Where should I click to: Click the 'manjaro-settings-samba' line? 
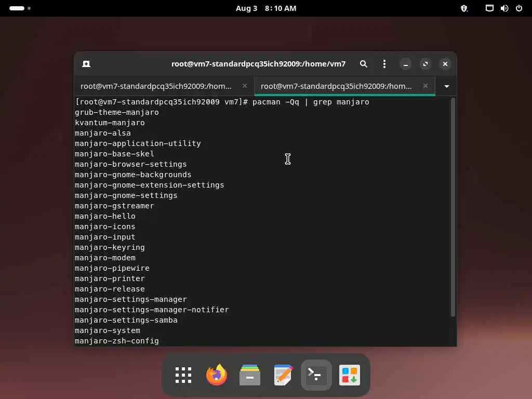[x=126, y=320]
